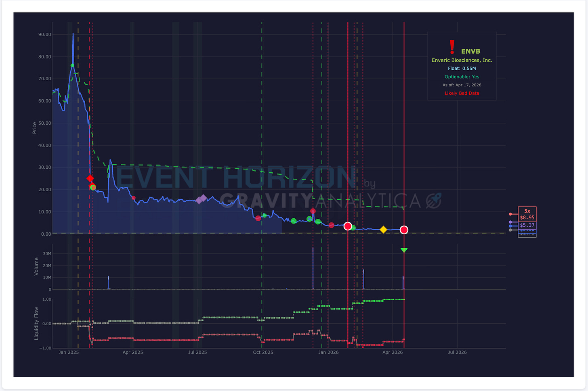Select the red dot at the December 10.00 spike
This screenshot has height=391, width=588.
(313, 211)
